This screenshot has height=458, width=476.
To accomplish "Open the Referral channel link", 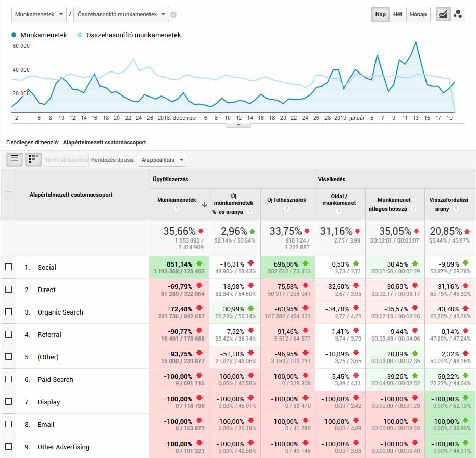I will point(49,334).
